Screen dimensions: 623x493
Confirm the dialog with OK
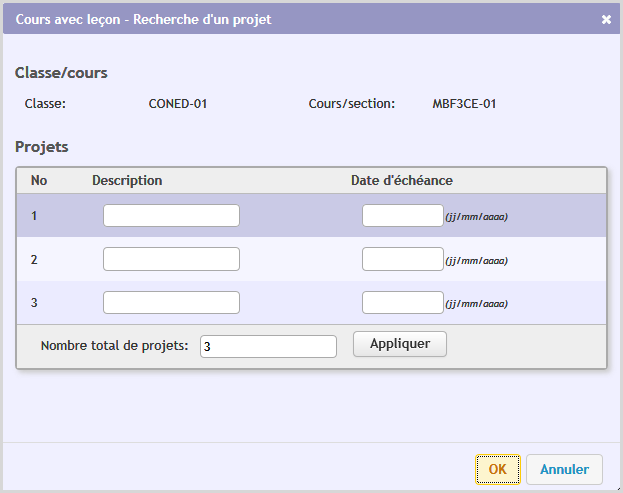pos(497,469)
